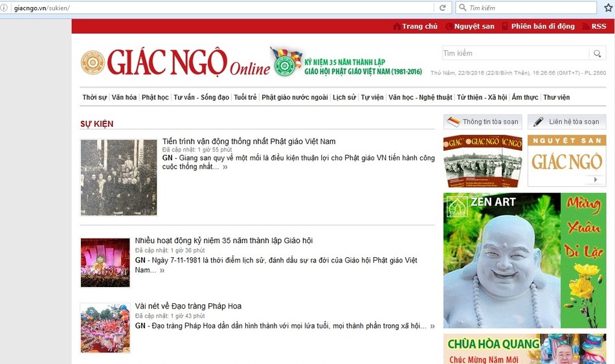
Task: Click Liên hệ tòa soạn button
Action: (x=566, y=122)
